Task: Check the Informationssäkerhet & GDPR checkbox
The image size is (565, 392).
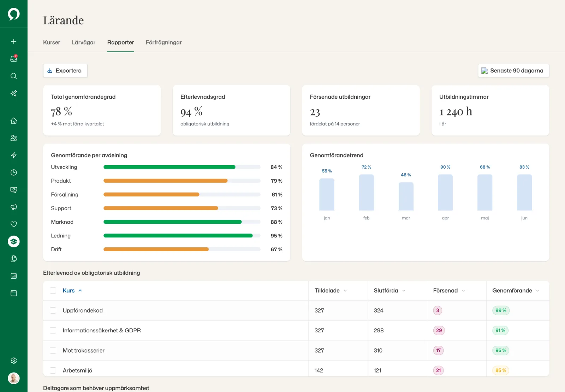Action: (53, 331)
